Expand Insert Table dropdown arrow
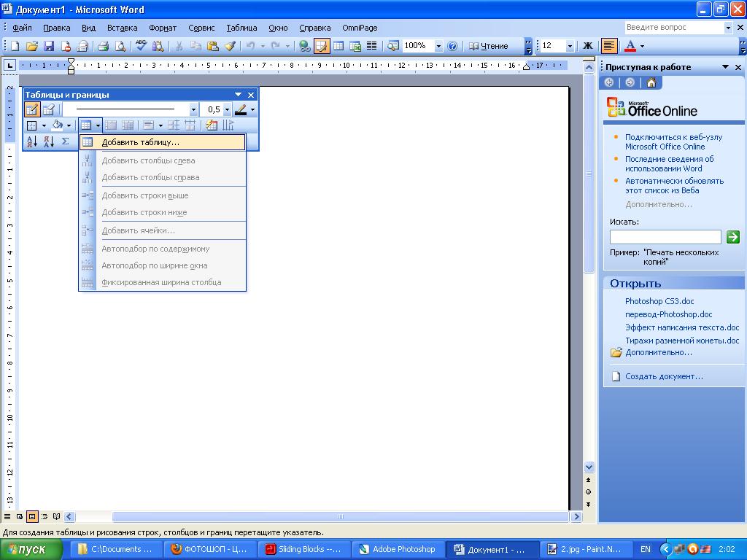 [98, 125]
